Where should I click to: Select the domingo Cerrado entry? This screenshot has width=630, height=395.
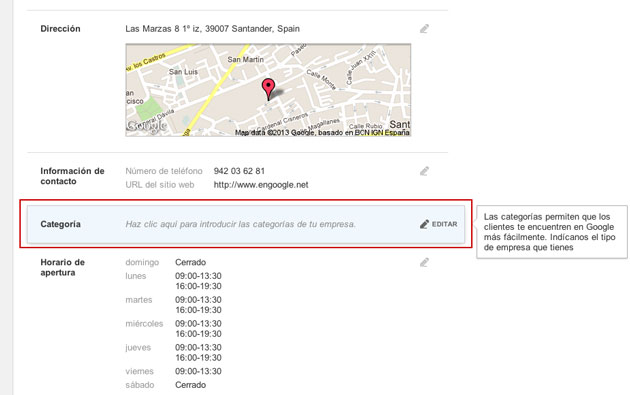(x=190, y=262)
